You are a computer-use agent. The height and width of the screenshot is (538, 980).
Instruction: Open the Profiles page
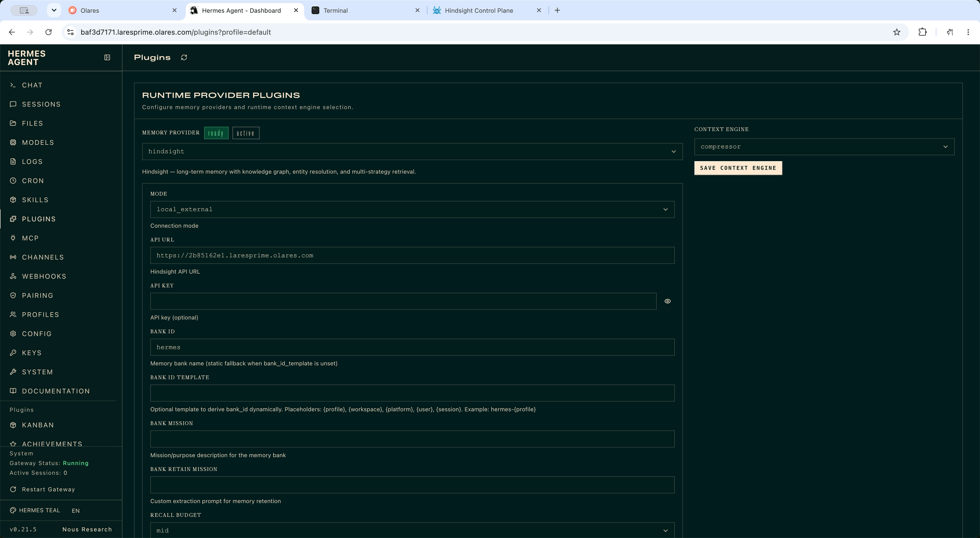(61, 315)
